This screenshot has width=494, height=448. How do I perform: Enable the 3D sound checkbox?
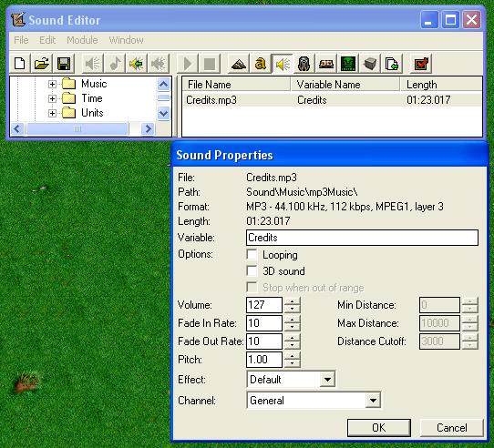[252, 270]
